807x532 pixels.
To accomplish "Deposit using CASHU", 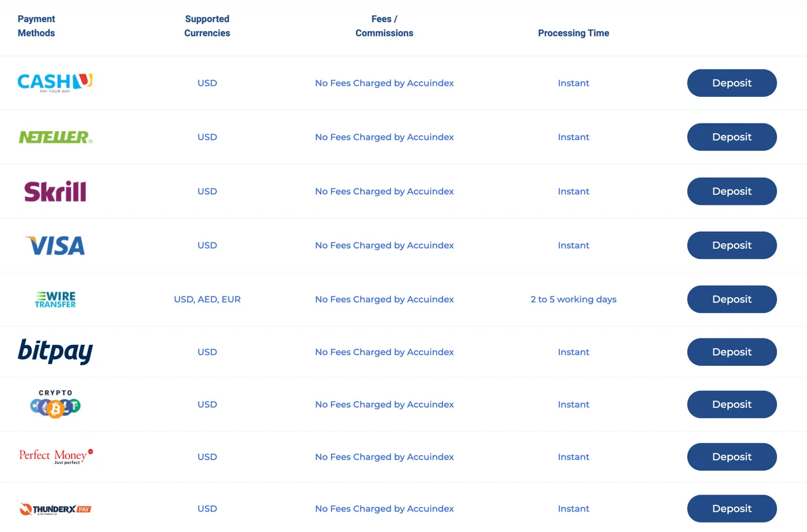I will 732,83.
